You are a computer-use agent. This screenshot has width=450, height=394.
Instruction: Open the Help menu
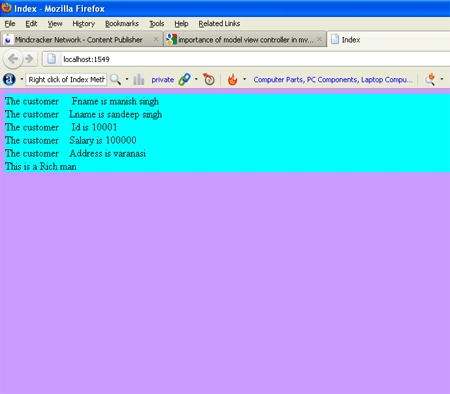coord(181,24)
